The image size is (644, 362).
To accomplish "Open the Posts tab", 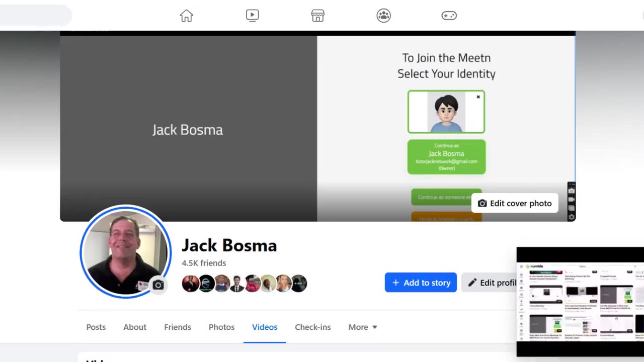I will 96,327.
